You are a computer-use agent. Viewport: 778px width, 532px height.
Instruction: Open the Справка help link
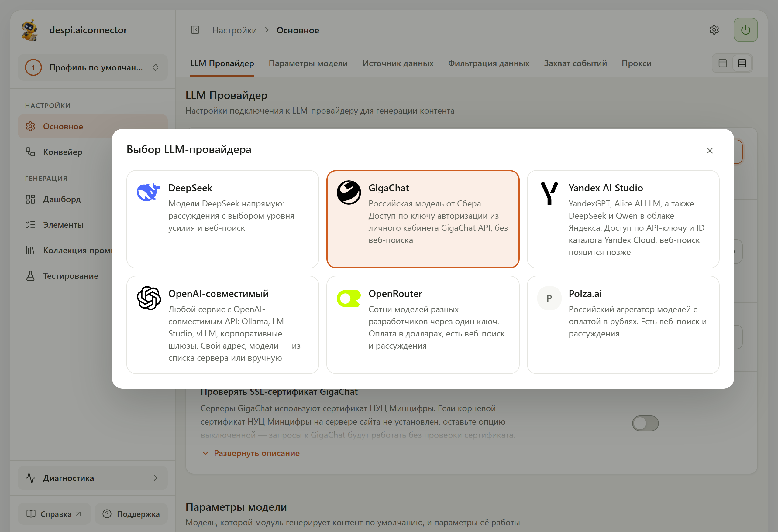[54, 514]
